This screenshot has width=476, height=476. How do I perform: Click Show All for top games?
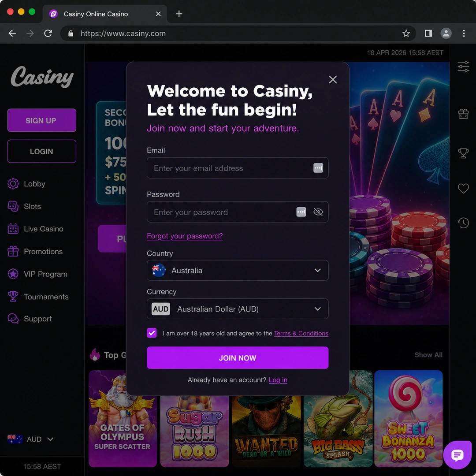[x=428, y=355]
